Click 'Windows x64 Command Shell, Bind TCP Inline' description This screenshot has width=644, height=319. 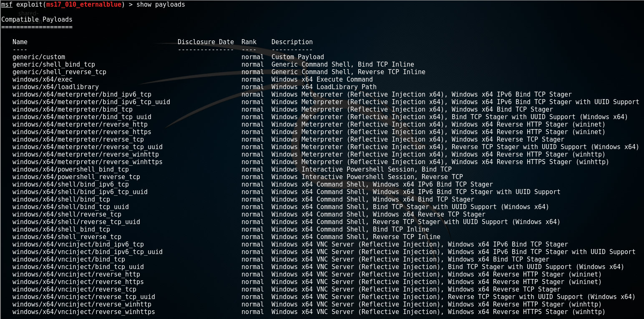(x=350, y=229)
